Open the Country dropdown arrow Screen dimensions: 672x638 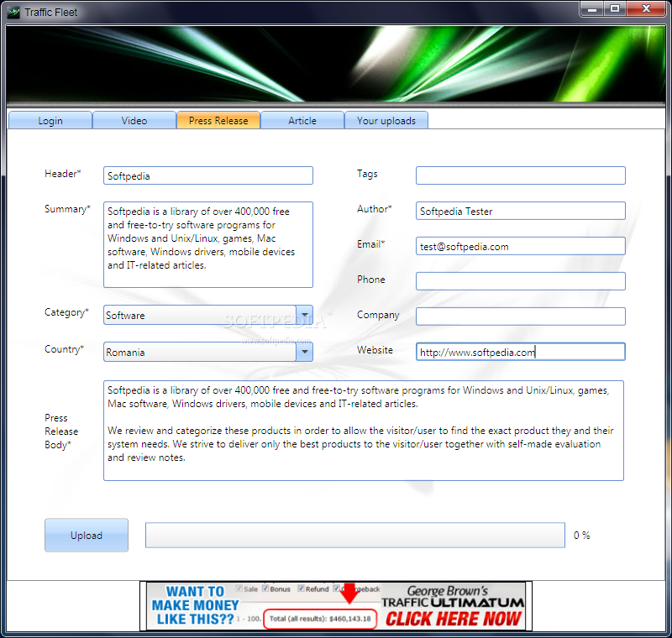point(304,352)
